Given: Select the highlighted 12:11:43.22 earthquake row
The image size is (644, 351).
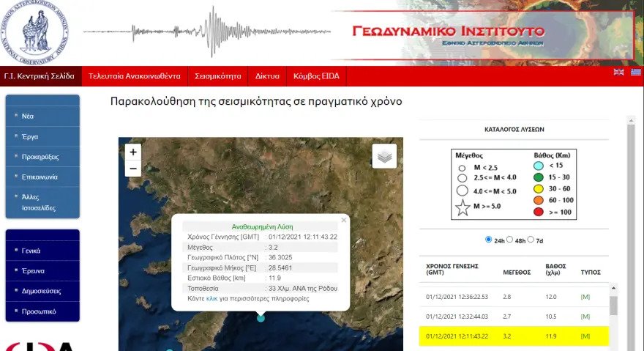Looking at the screenshot, I should (514, 336).
